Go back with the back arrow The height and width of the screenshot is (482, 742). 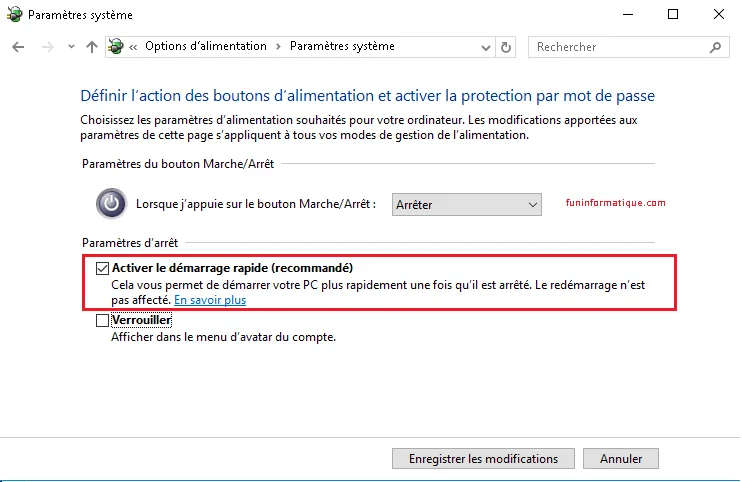pyautogui.click(x=18, y=47)
